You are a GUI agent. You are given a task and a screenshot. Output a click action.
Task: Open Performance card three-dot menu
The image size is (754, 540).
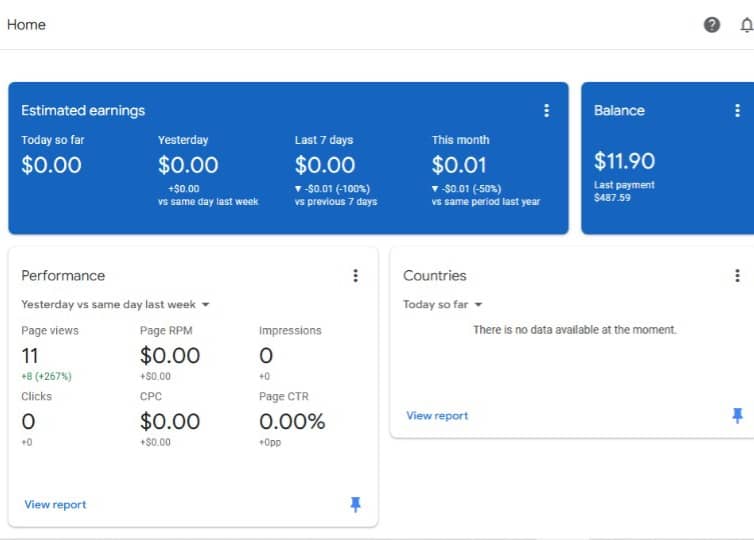(x=355, y=276)
